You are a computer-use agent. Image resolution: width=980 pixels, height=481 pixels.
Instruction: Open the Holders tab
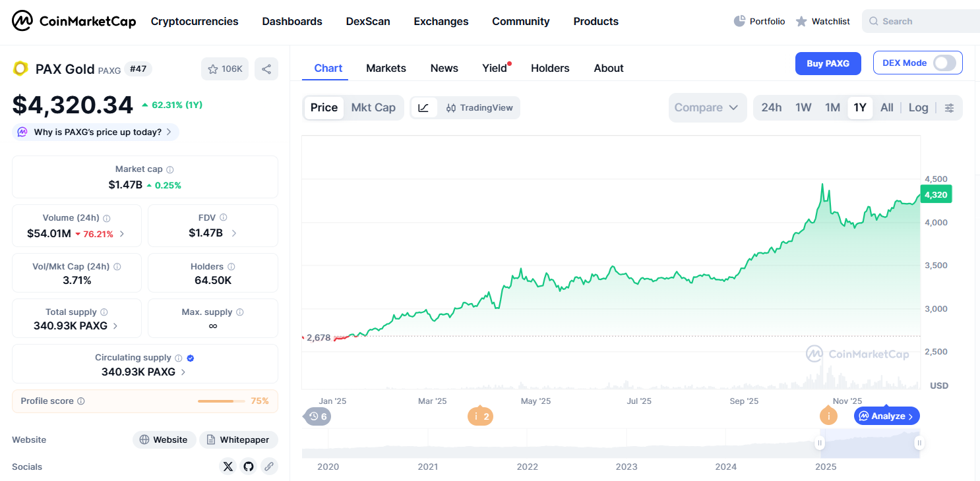[x=550, y=68]
